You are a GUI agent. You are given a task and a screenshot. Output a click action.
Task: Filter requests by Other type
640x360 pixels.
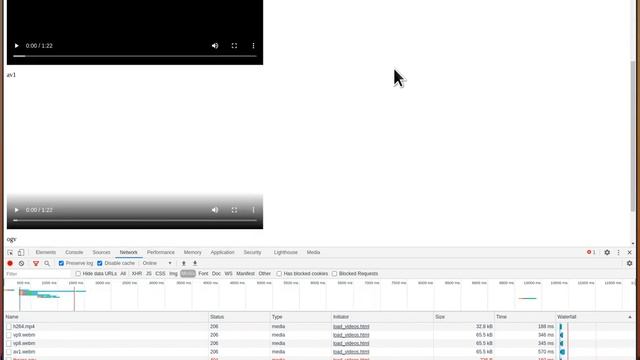[x=264, y=274]
